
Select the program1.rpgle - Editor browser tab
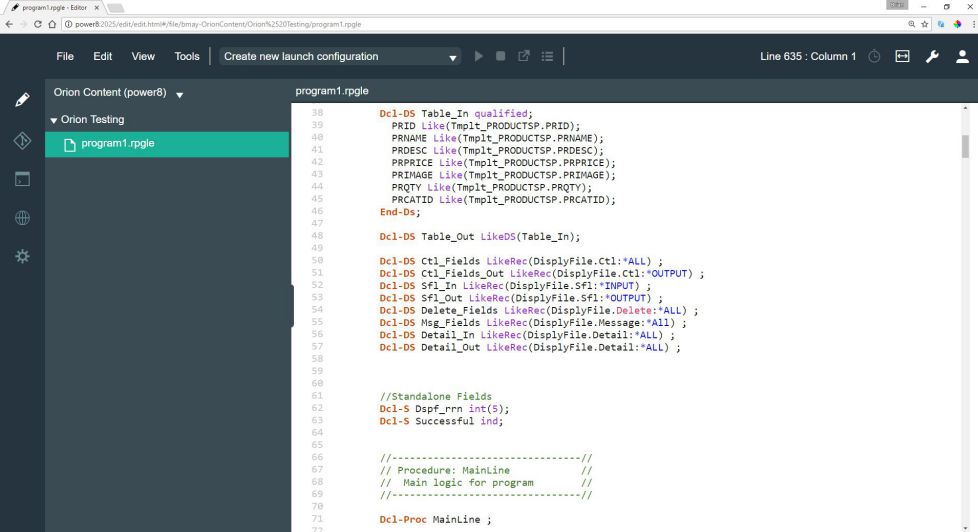(53, 7)
